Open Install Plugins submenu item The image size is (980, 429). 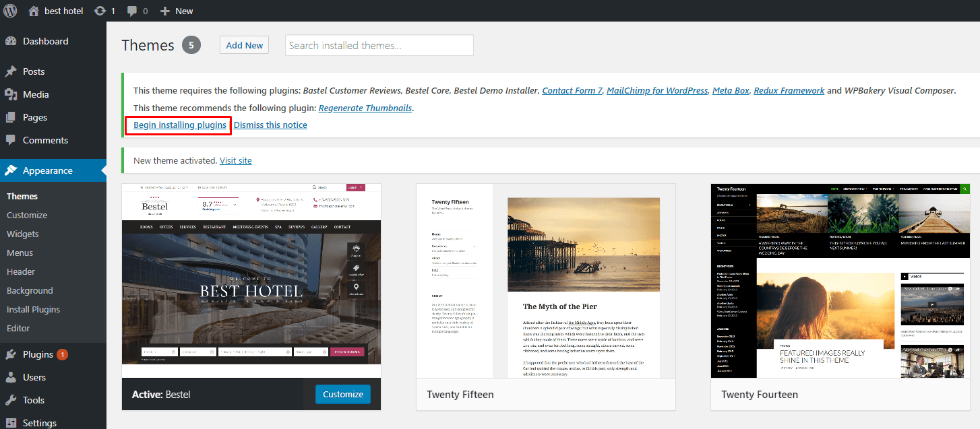pos(33,309)
